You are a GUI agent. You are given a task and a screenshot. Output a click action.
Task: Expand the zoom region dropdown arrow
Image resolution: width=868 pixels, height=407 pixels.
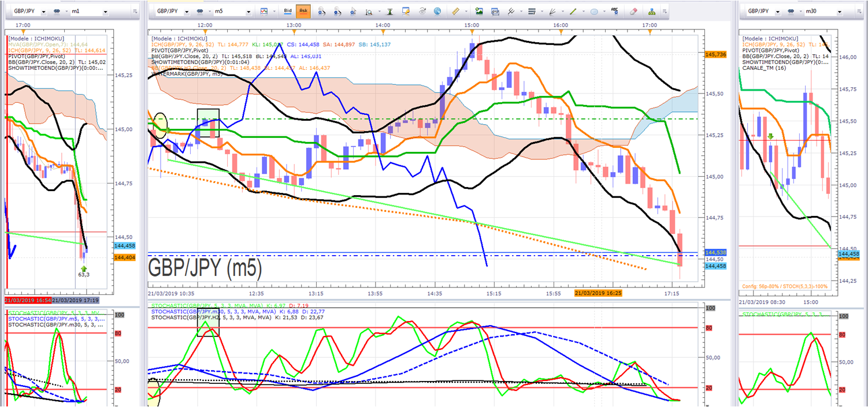pyautogui.click(x=380, y=11)
